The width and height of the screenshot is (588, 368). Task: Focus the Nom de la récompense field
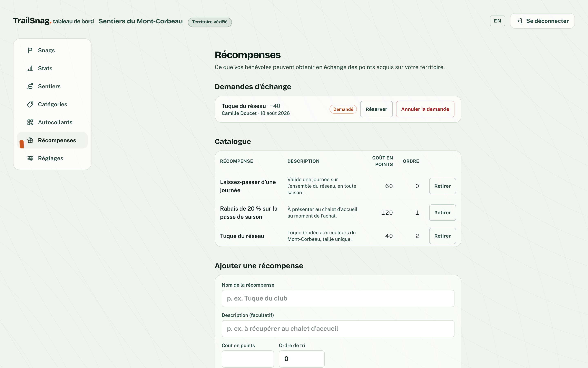pos(338,298)
